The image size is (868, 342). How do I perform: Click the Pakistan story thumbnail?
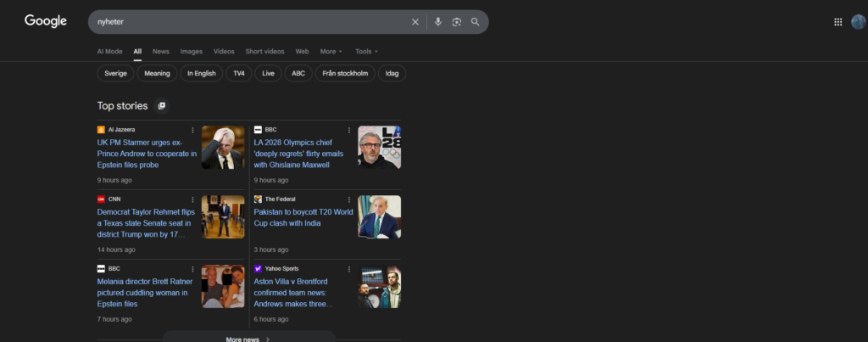[379, 216]
